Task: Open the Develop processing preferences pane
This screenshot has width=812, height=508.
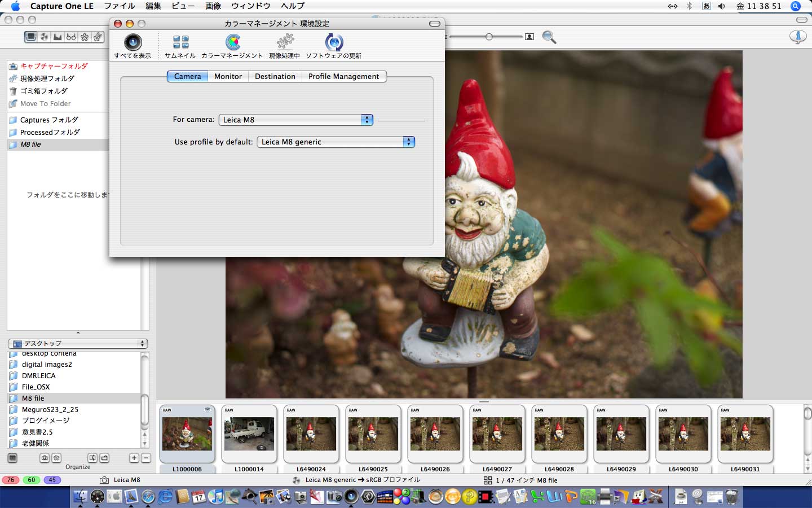Action: pos(285,46)
